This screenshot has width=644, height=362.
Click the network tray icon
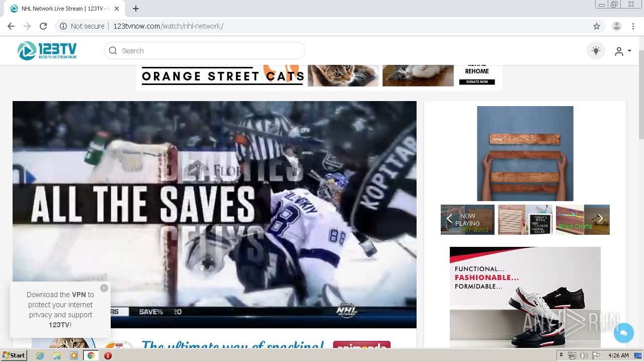click(572, 355)
